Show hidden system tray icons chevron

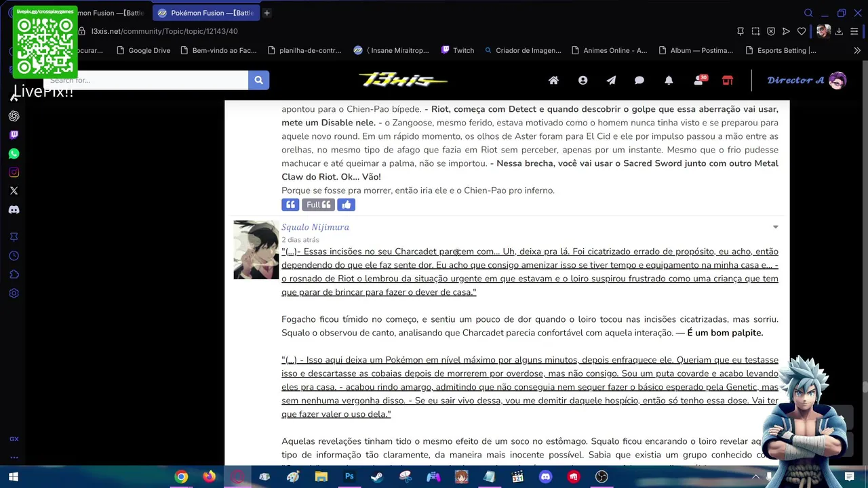pos(755,477)
